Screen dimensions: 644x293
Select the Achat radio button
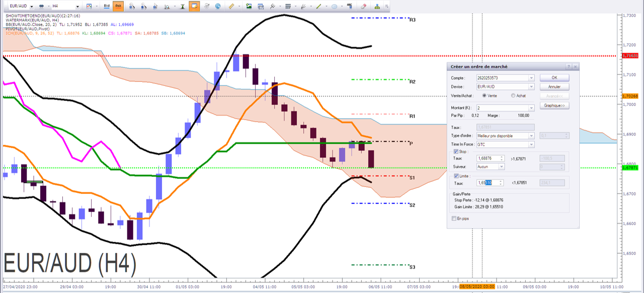(513, 95)
